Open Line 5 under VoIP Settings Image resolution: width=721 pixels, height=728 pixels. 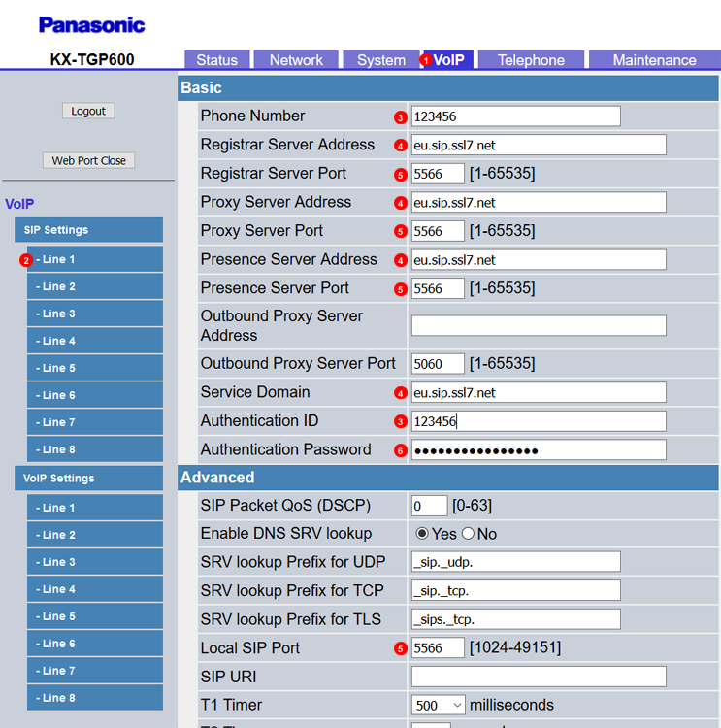[x=95, y=616]
